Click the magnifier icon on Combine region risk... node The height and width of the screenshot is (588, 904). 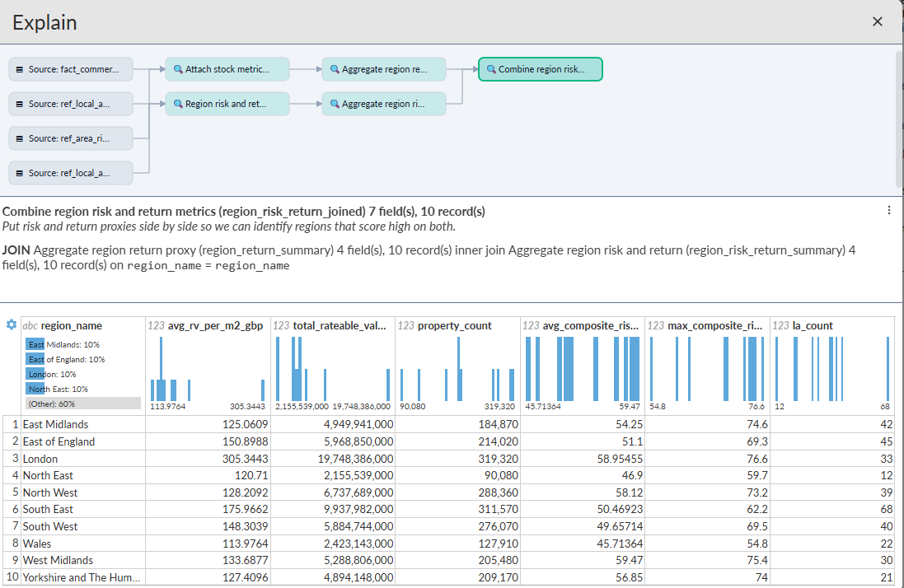491,69
